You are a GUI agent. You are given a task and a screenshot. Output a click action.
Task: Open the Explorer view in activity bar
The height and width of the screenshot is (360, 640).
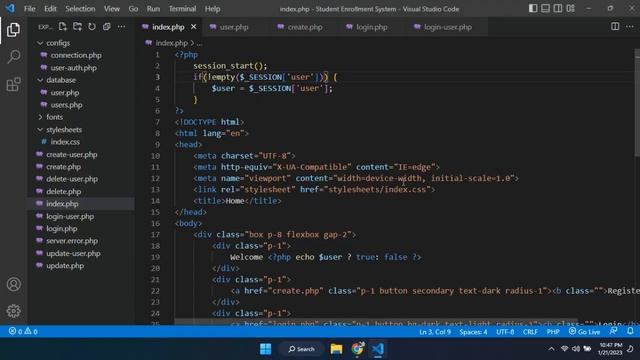[13, 30]
